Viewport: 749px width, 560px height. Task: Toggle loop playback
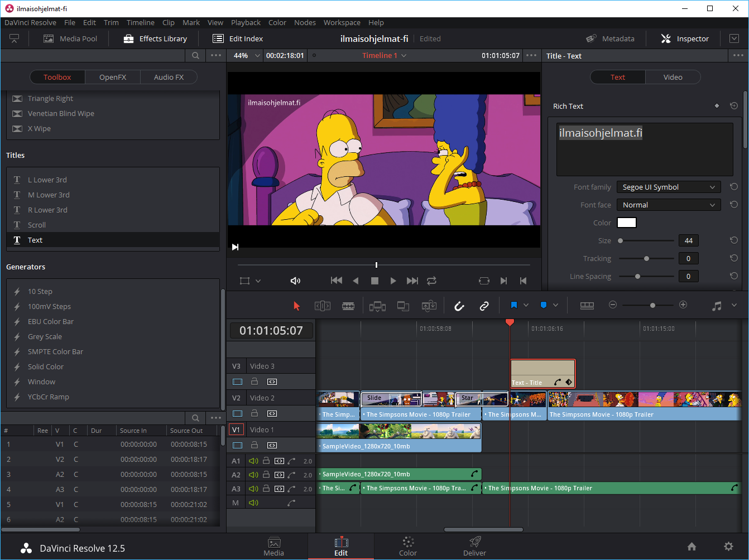point(431,281)
